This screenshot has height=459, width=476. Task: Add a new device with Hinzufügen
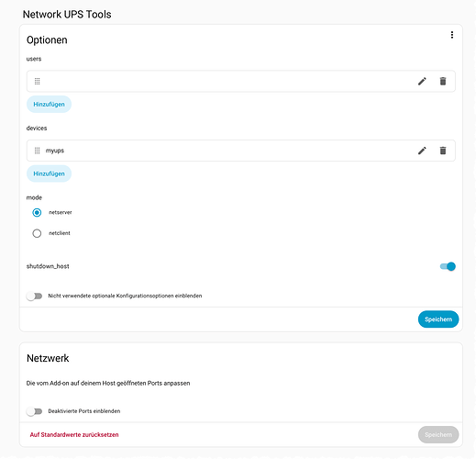[x=49, y=174]
